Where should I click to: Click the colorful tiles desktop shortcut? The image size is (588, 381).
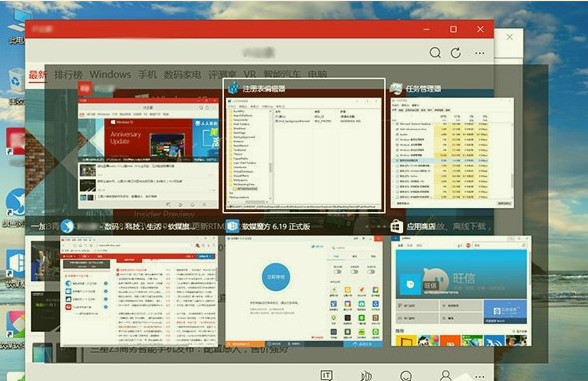[x=16, y=323]
